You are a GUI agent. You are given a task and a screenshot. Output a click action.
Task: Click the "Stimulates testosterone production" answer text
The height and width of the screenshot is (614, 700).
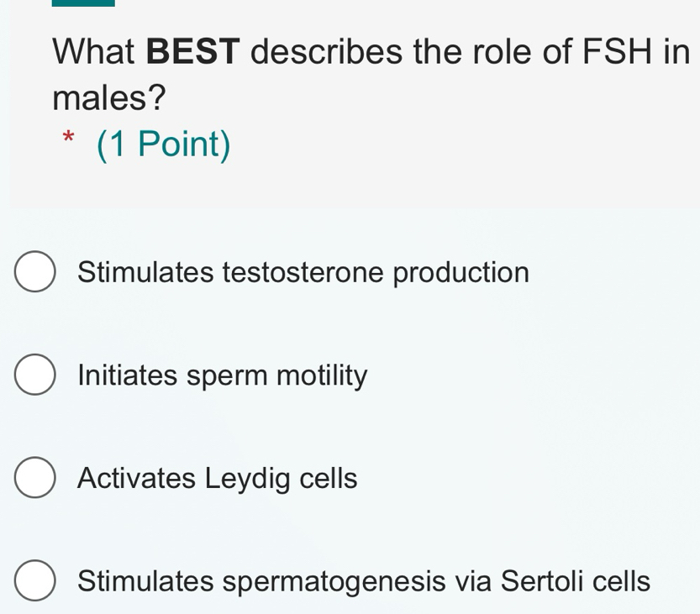(303, 273)
